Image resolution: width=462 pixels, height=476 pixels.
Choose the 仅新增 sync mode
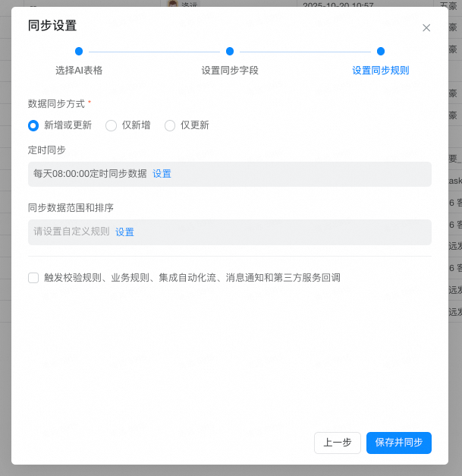[x=111, y=125]
